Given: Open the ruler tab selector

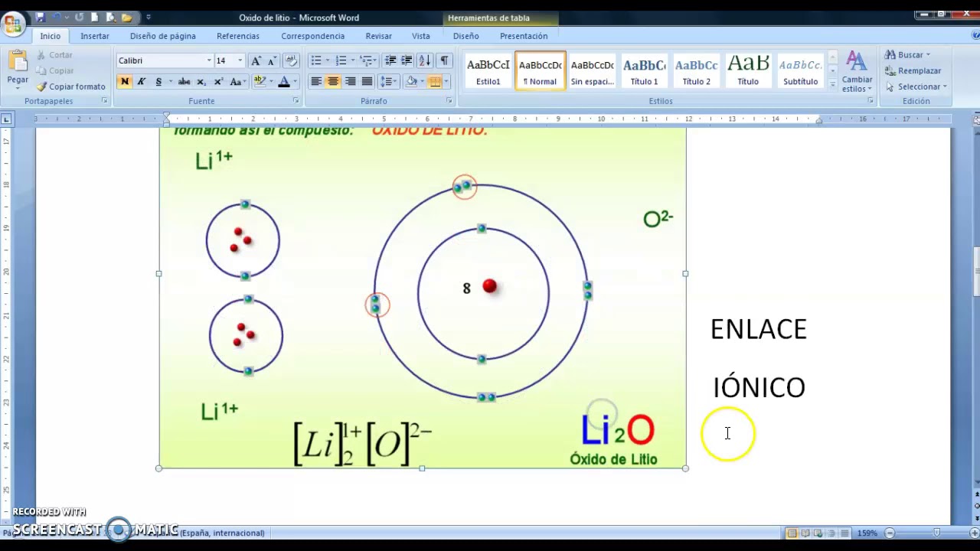Looking at the screenshot, I should click(x=6, y=119).
